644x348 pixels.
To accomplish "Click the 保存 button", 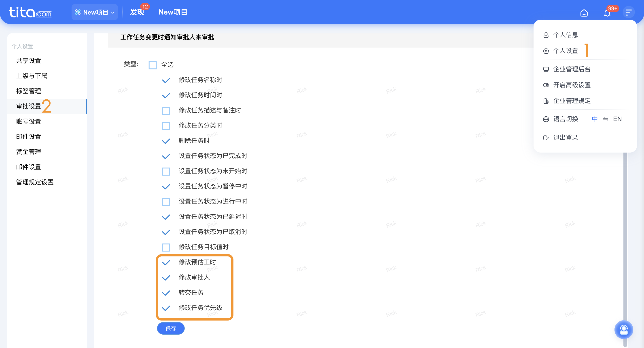I will 171,329.
